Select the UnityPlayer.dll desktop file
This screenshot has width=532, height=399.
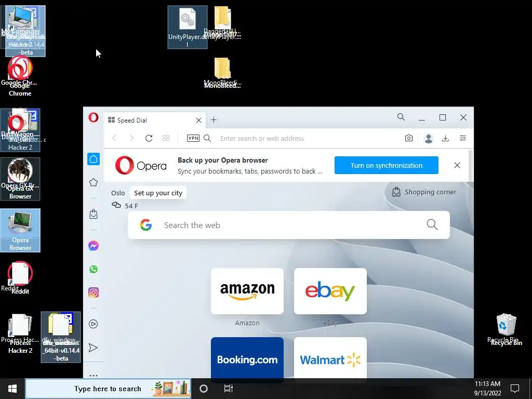point(187,27)
